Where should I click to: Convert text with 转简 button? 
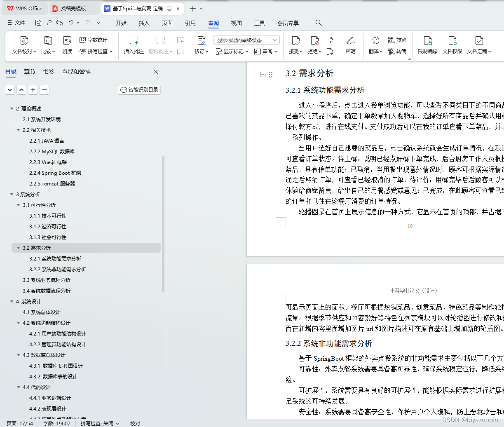tap(397, 52)
